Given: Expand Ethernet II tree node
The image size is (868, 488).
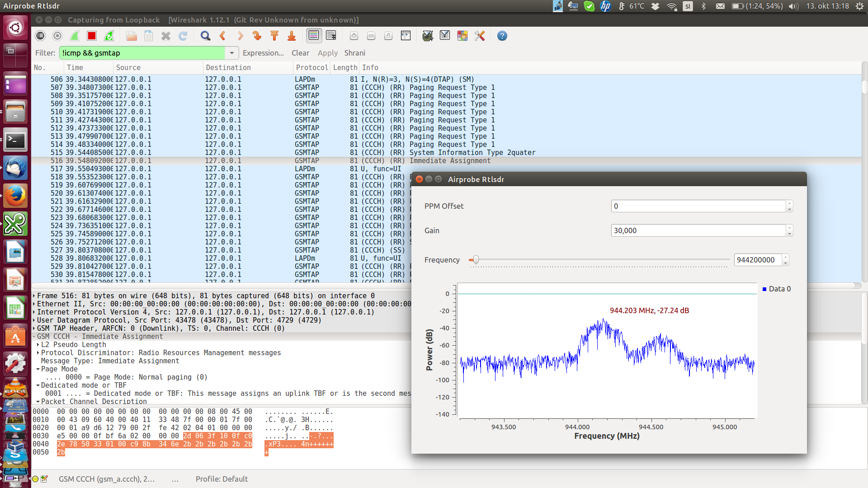Looking at the screenshot, I should click(34, 304).
